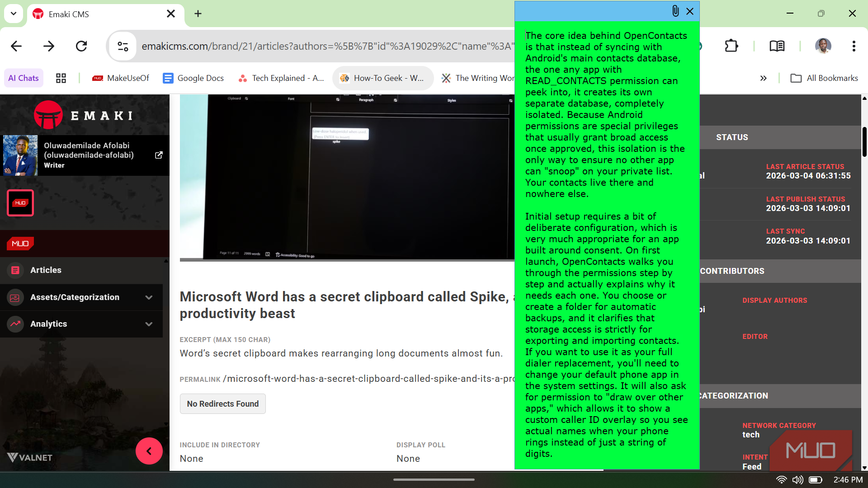The width and height of the screenshot is (868, 488).
Task: Open MakeUseOf bookmark
Action: coord(120,78)
